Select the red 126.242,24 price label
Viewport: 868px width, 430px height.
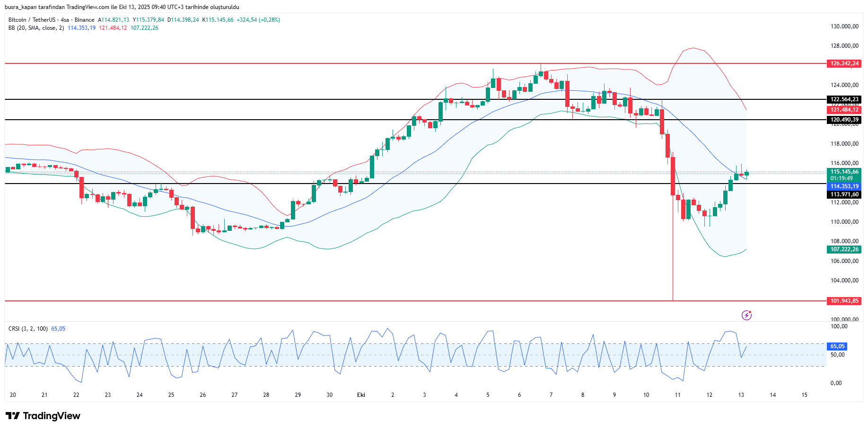click(x=844, y=63)
